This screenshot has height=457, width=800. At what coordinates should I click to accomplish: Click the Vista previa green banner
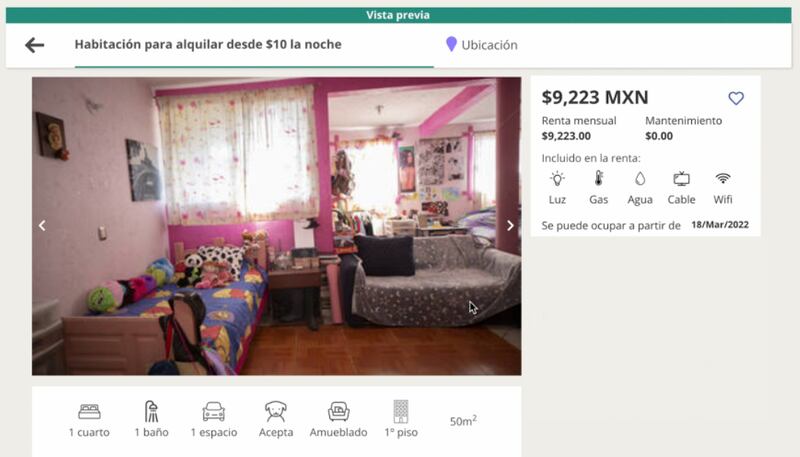tap(398, 15)
